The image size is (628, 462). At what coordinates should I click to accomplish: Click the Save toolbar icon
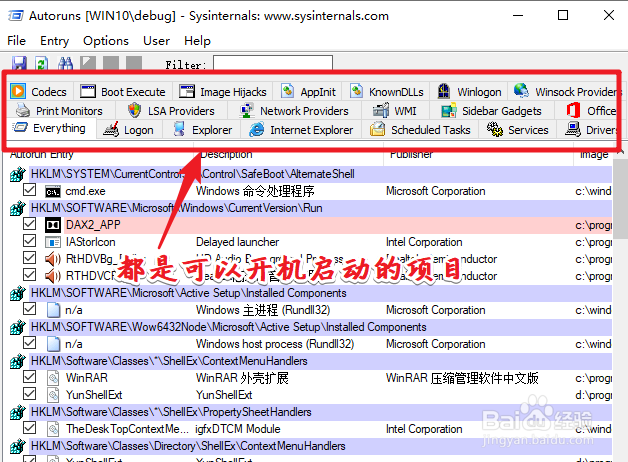pos(19,63)
